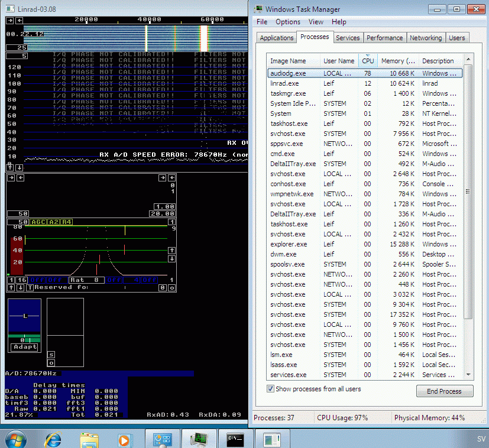Toggle the AGC button in Linrad
This screenshot has height=448, width=489.
click(x=38, y=222)
